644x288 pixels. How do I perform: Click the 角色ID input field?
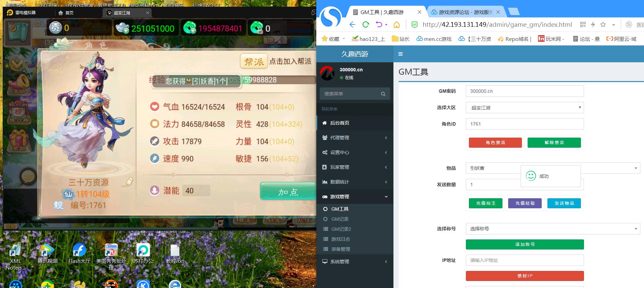[x=525, y=124]
